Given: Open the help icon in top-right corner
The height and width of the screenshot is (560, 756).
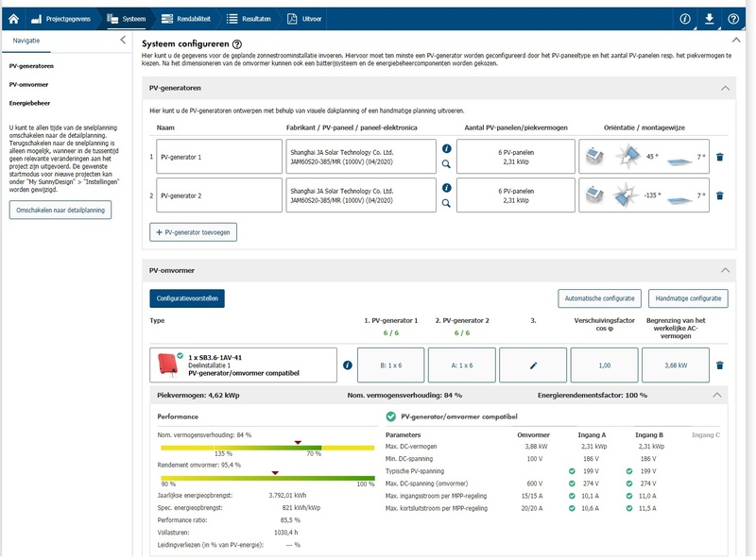Looking at the screenshot, I should pyautogui.click(x=733, y=18).
